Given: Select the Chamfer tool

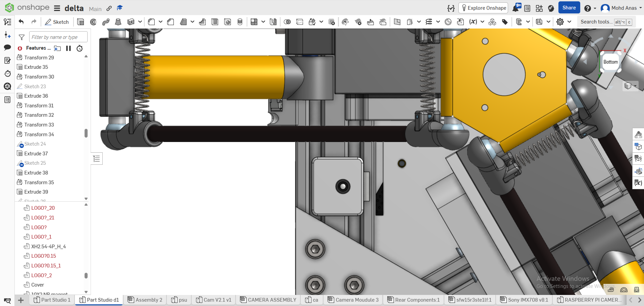Looking at the screenshot, I should 170,22.
